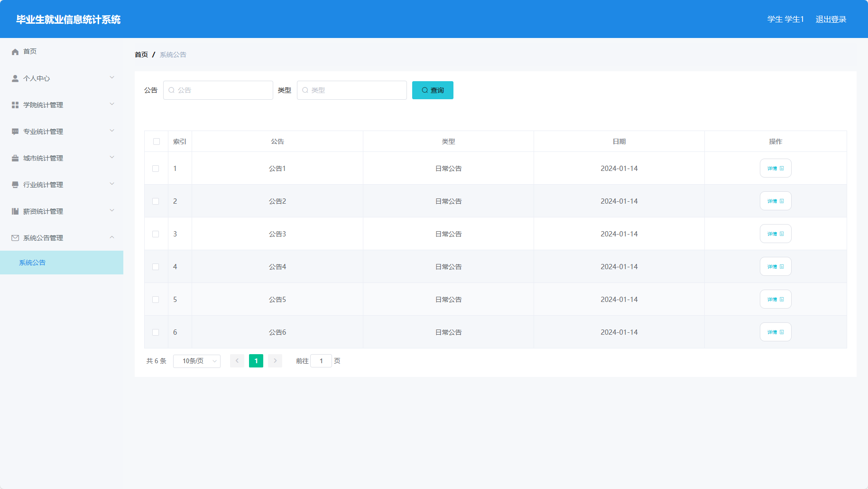Open details for 公告3

click(776, 234)
